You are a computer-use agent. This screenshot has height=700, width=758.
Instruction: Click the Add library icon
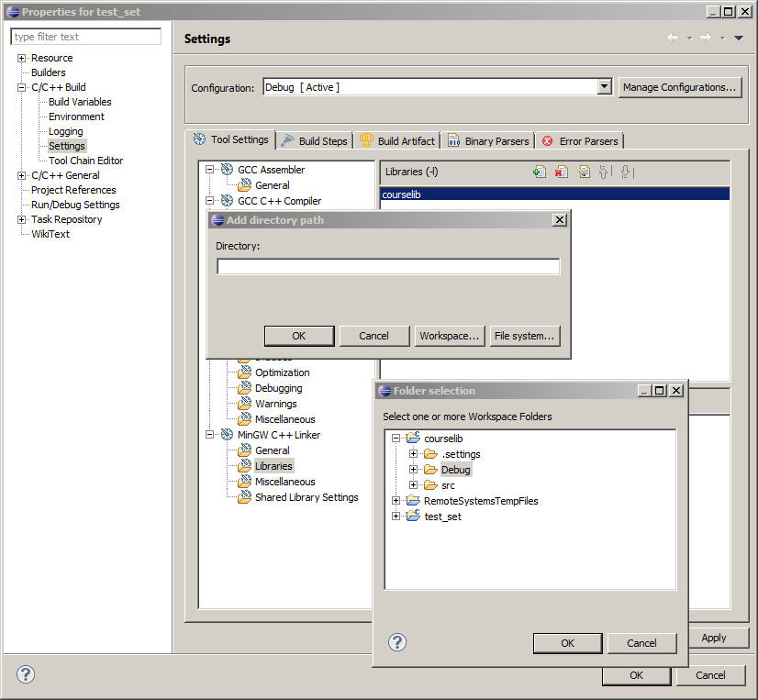(540, 172)
